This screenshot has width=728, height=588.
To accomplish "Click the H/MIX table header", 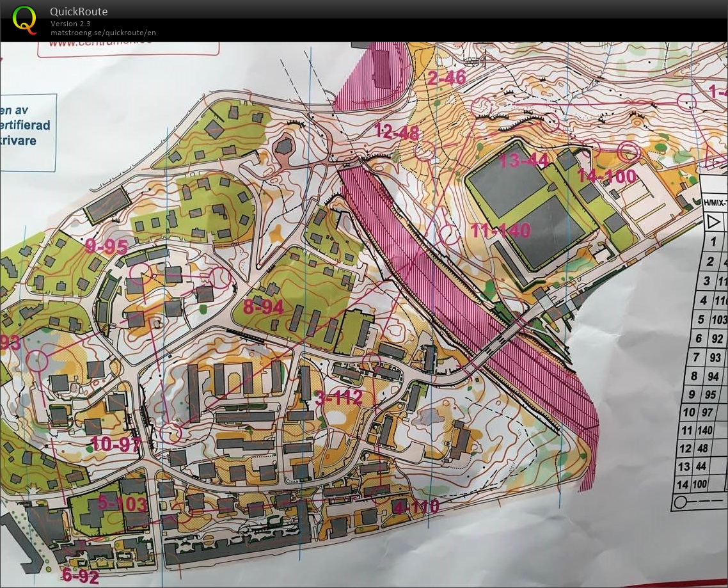I will [715, 202].
